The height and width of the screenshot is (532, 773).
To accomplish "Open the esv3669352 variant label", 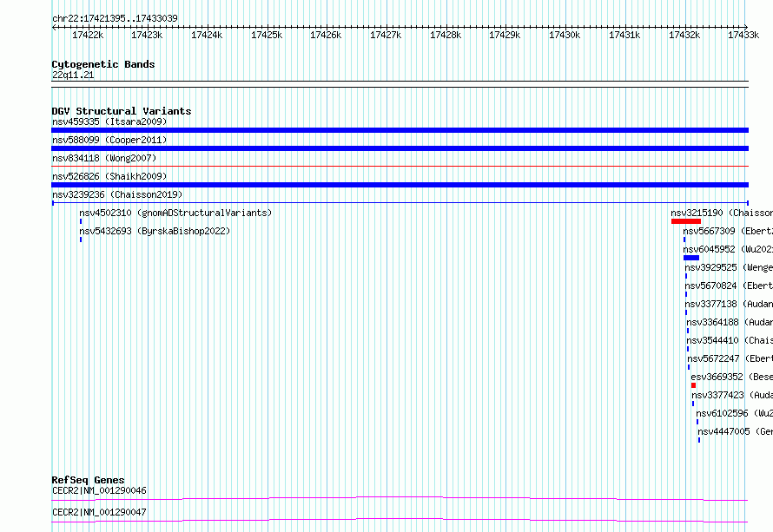I will (x=731, y=377).
